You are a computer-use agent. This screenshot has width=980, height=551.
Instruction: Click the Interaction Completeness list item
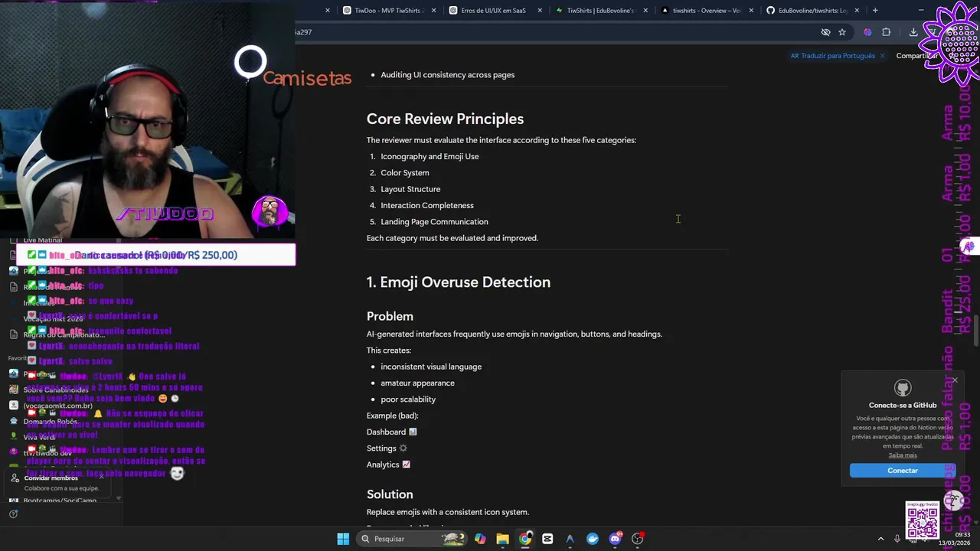tap(427, 205)
